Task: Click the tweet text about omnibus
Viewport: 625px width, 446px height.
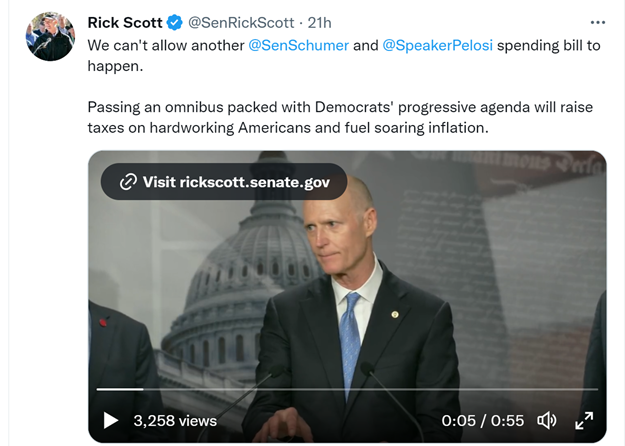Action: coord(340,117)
